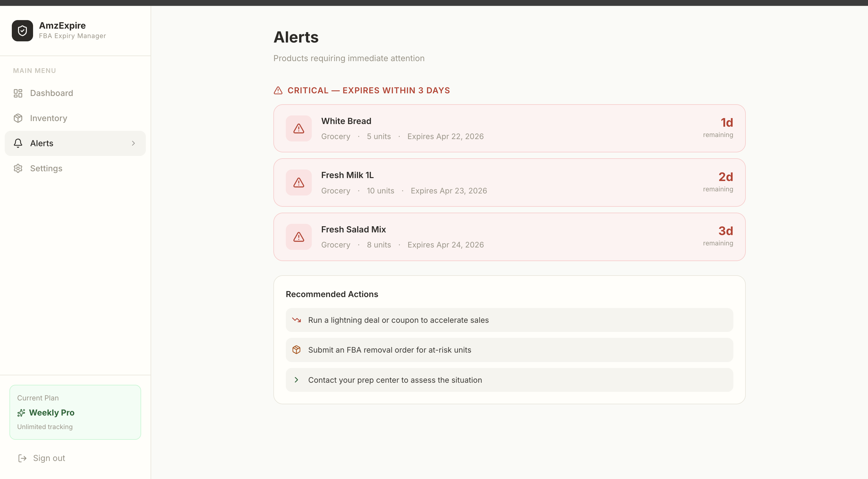Click the trending-down icon for lightning deal
This screenshot has width=868, height=479.
pyautogui.click(x=296, y=320)
